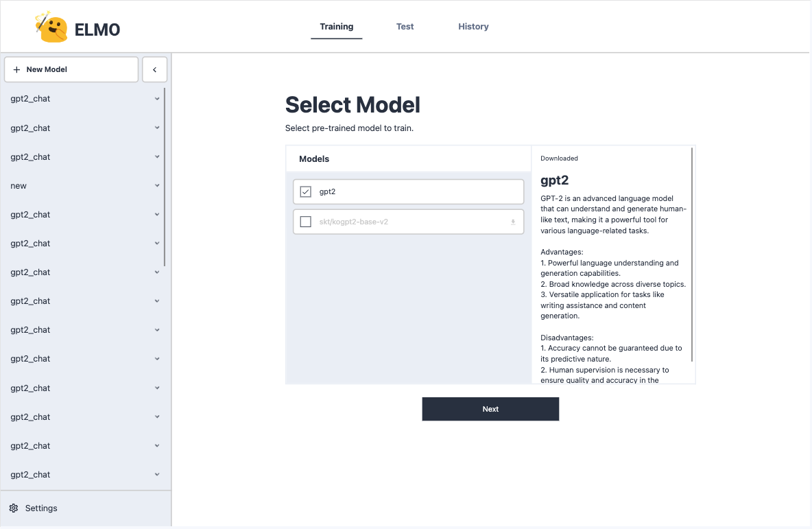Open Settings via the gear icon
This screenshot has width=812, height=529.
(x=12, y=508)
